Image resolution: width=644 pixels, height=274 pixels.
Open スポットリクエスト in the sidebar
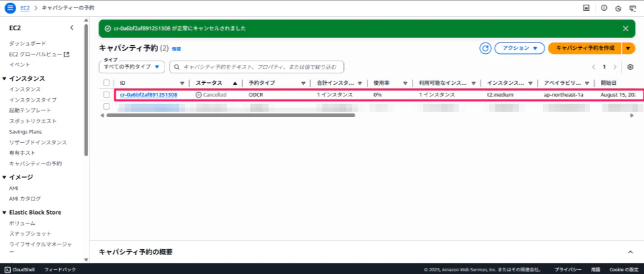point(33,121)
